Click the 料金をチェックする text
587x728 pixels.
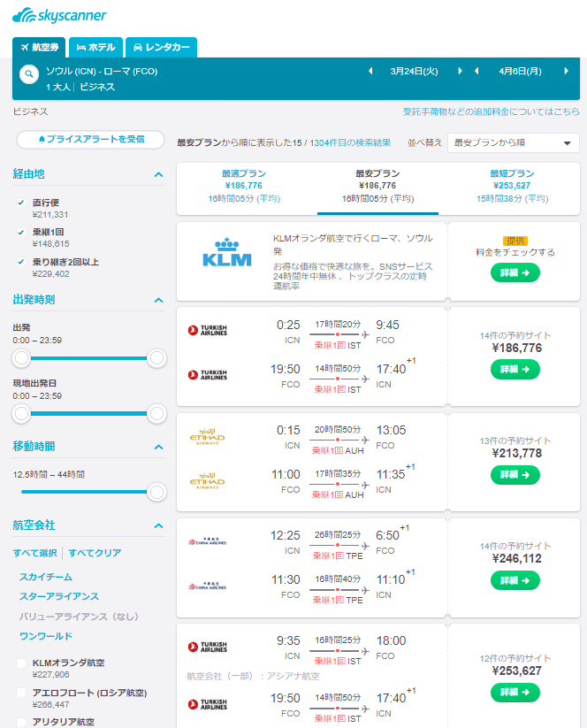(515, 253)
